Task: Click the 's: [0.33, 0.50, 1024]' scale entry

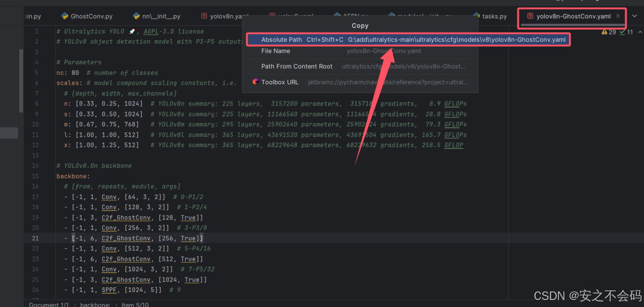Action: click(103, 114)
